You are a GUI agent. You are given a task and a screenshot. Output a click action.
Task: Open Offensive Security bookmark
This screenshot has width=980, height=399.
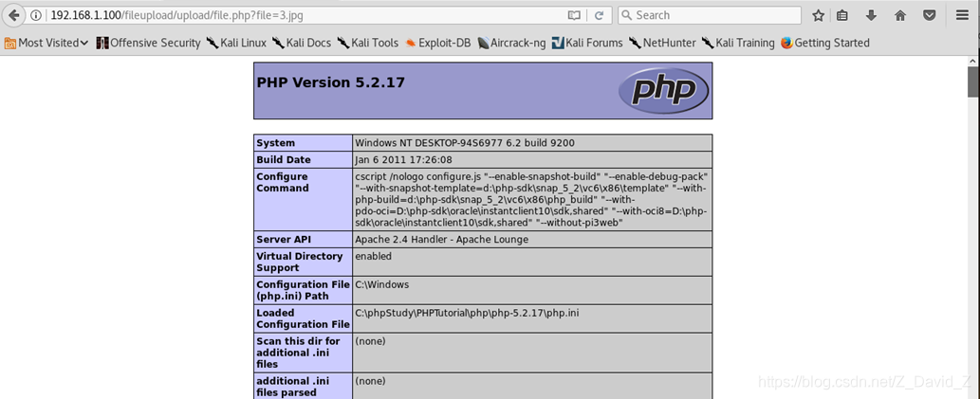click(148, 43)
